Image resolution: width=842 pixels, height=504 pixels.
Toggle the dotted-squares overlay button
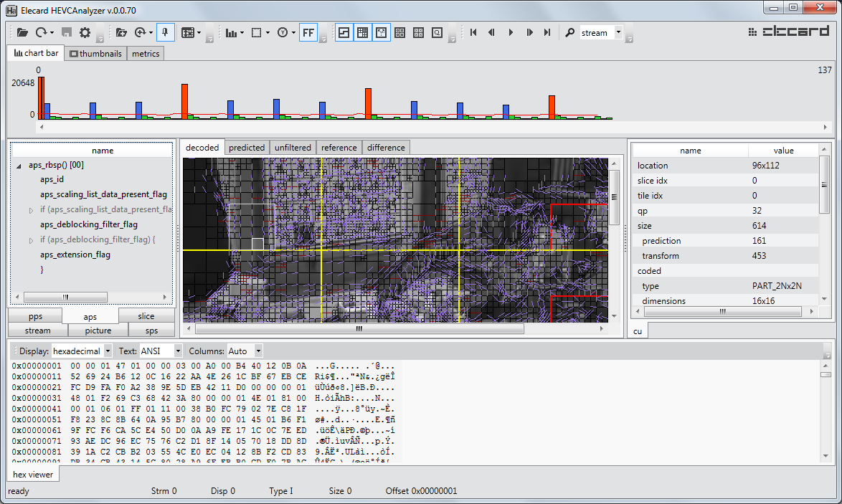(x=419, y=33)
